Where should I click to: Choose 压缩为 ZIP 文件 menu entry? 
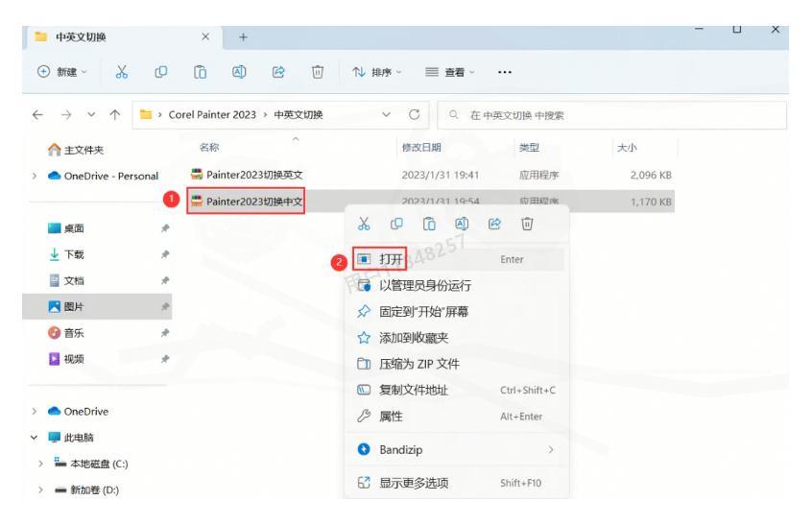pos(457,364)
